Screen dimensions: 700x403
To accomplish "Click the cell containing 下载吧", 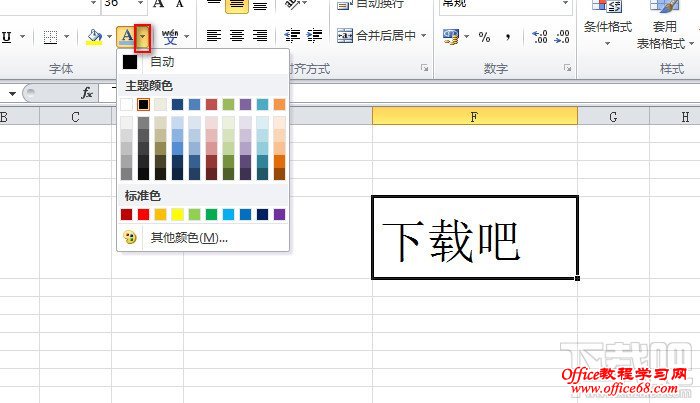I will point(475,237).
